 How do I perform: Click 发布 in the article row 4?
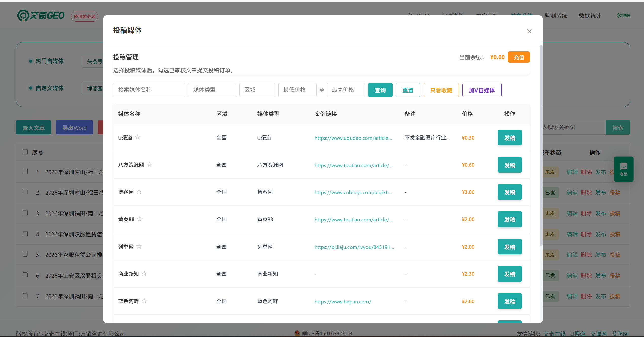pyautogui.click(x=601, y=234)
